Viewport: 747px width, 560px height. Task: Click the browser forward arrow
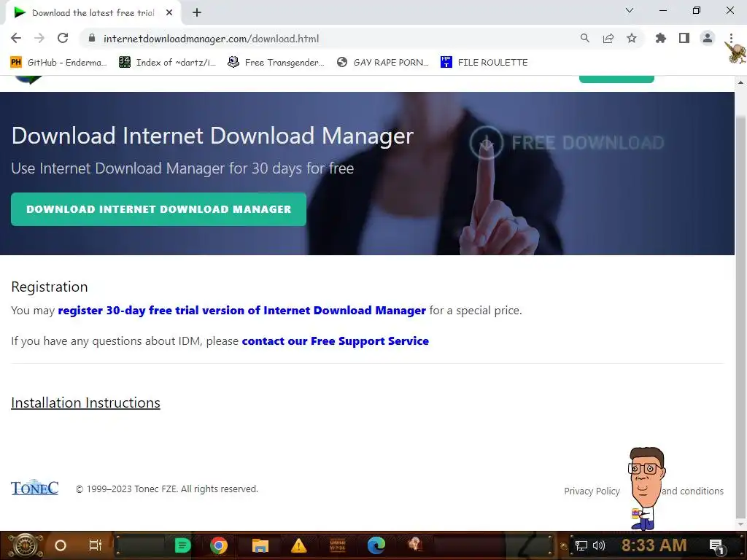(39, 38)
